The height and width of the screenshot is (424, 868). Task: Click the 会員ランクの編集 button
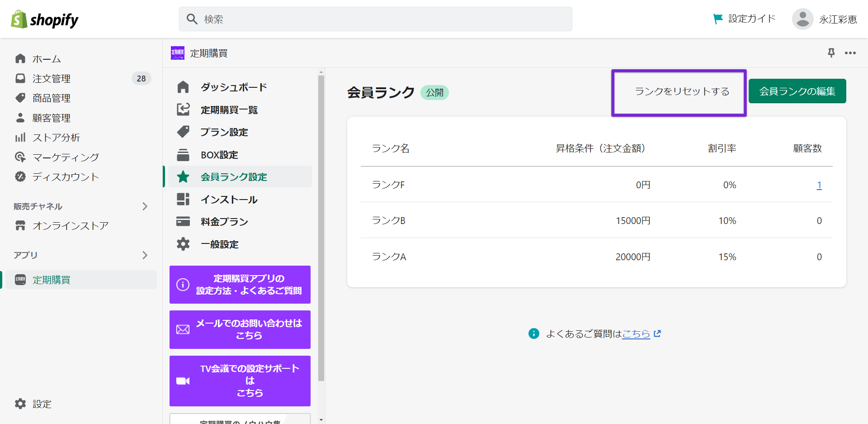pos(797,91)
